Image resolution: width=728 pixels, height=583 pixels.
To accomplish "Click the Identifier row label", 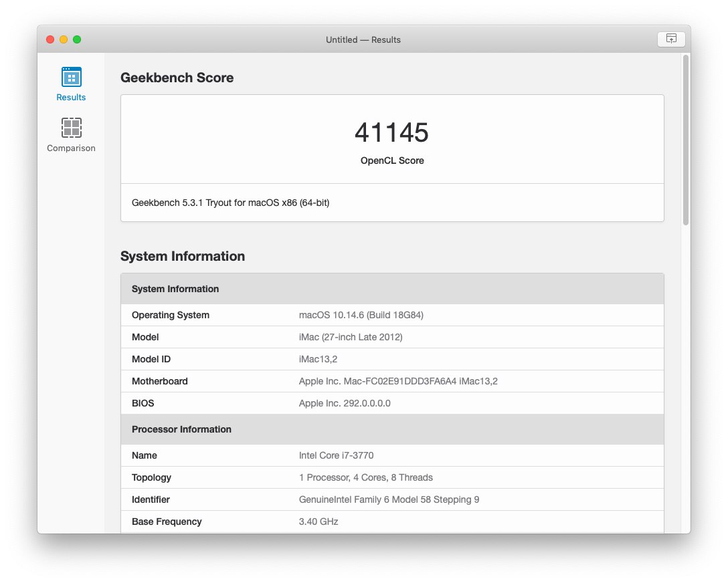I will click(x=151, y=499).
